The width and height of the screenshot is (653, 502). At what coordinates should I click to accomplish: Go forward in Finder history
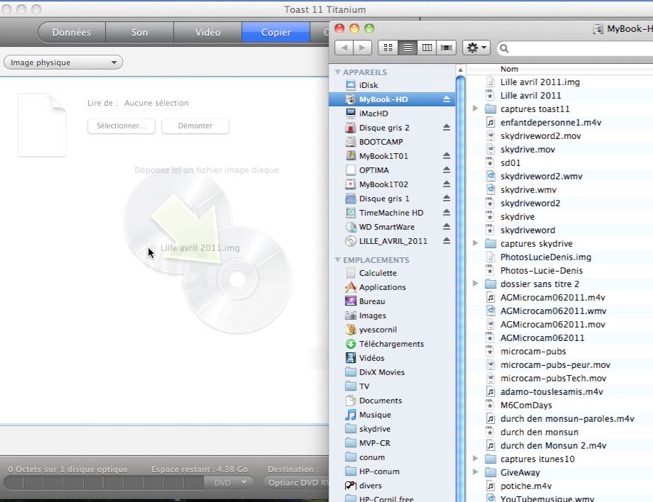[x=362, y=48]
